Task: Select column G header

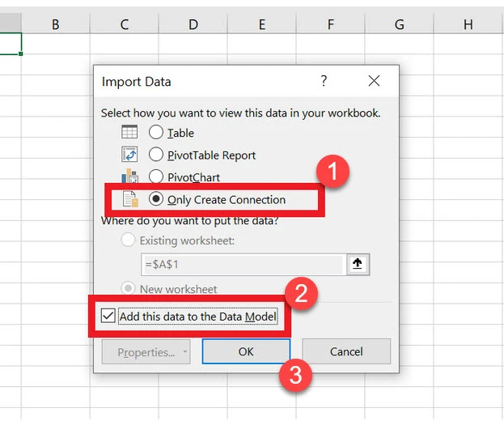Action: [x=399, y=24]
